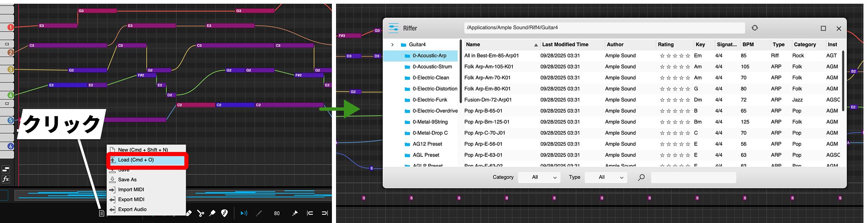
Task: Select string number 5 circle
Action: pyautogui.click(x=11, y=121)
